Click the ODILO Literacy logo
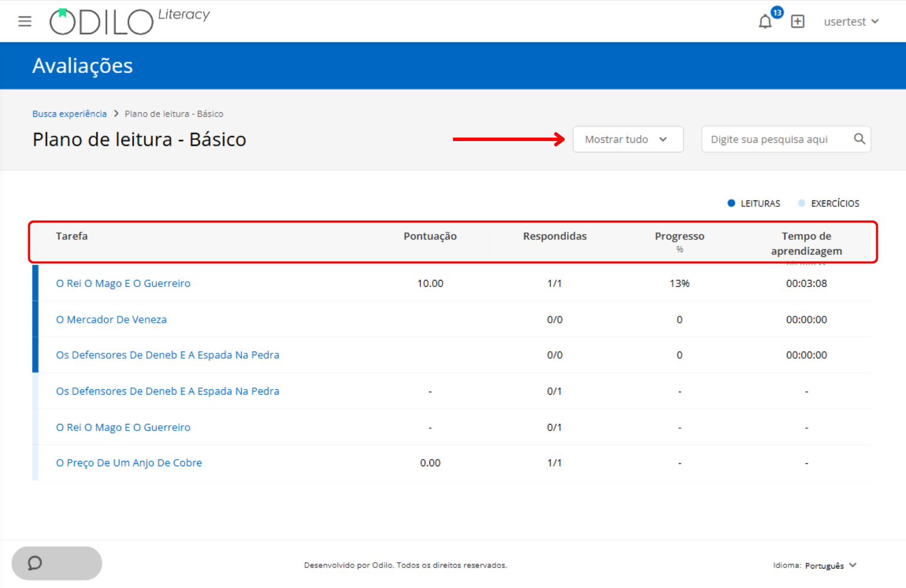This screenshot has width=906, height=588. click(x=129, y=21)
